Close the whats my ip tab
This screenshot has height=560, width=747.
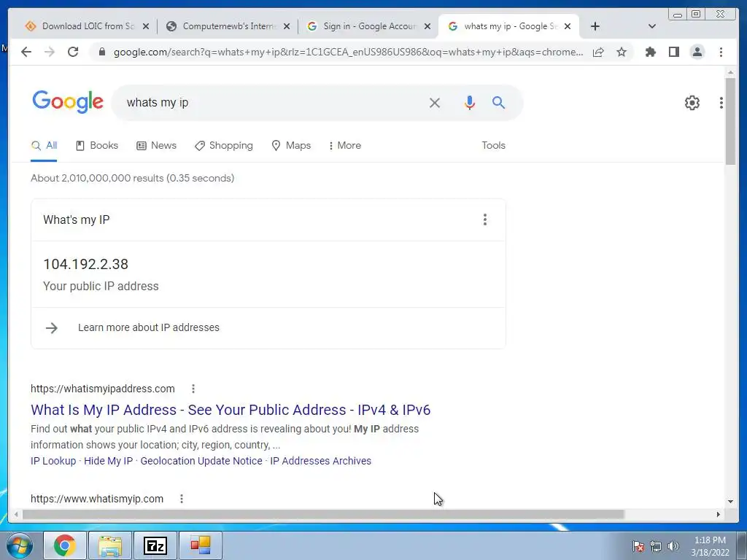(568, 26)
